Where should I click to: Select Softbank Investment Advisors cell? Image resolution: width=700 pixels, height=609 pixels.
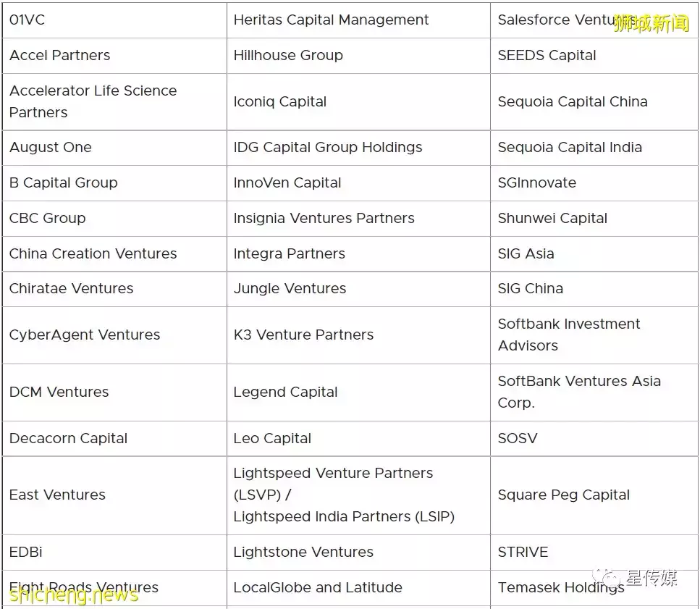[x=568, y=335]
